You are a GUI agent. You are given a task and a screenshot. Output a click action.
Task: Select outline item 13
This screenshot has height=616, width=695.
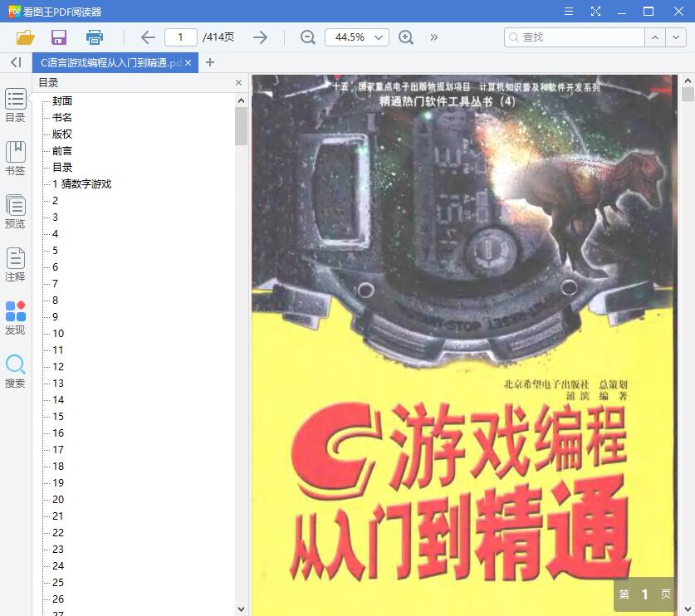(x=58, y=384)
